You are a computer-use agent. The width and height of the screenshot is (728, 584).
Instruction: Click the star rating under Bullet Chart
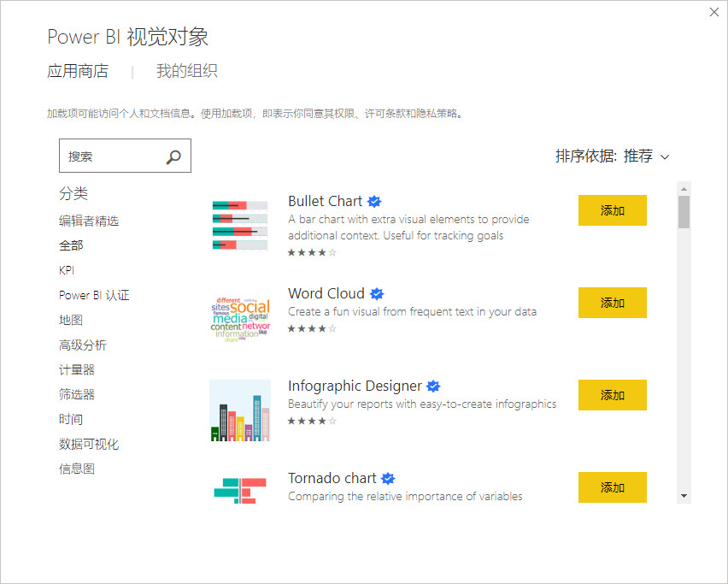pos(310,253)
